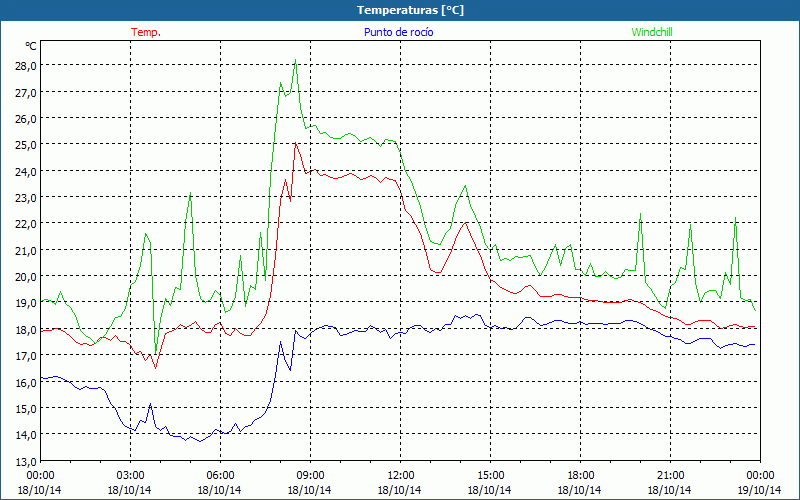Click the 14,0 y-axis value
Image resolution: width=800 pixels, height=500 pixels.
(x=24, y=435)
